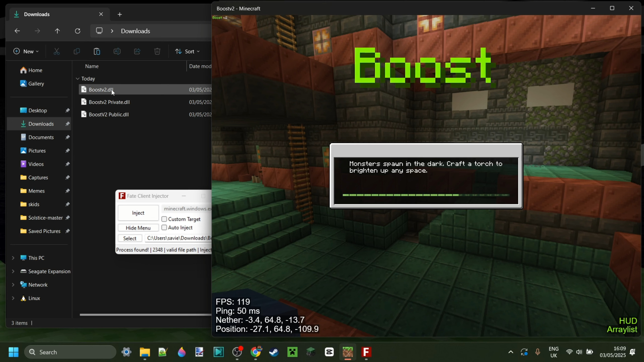
Task: Click the Paste clipboard icon
Action: [97, 51]
